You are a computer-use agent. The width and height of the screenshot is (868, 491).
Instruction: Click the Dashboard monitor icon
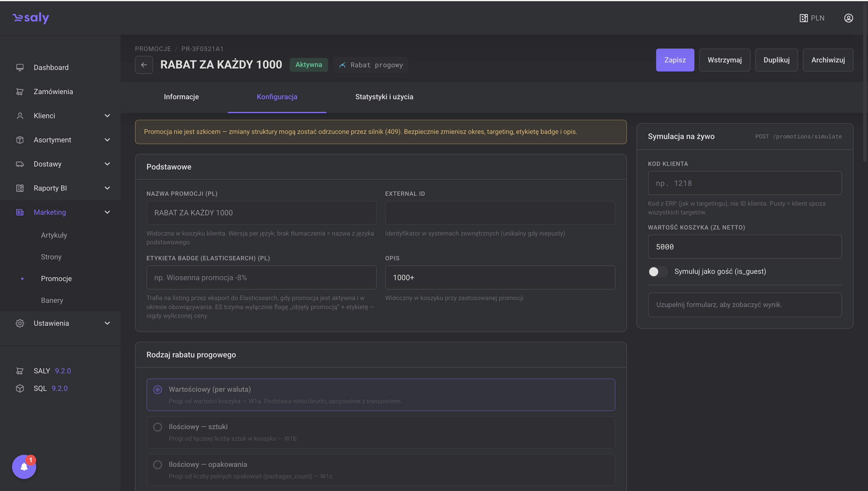(20, 68)
